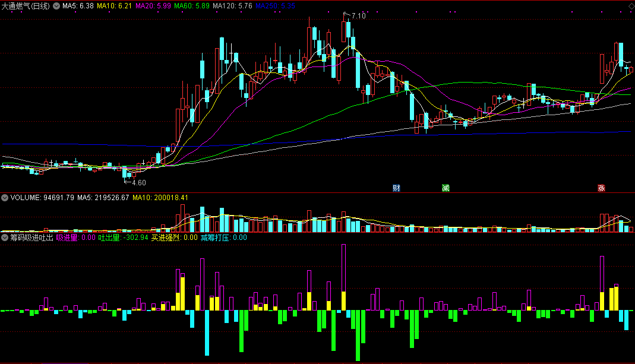This screenshot has width=635, height=364.
Task: Click the diamond icon at top right corner
Action: tap(631, 6)
